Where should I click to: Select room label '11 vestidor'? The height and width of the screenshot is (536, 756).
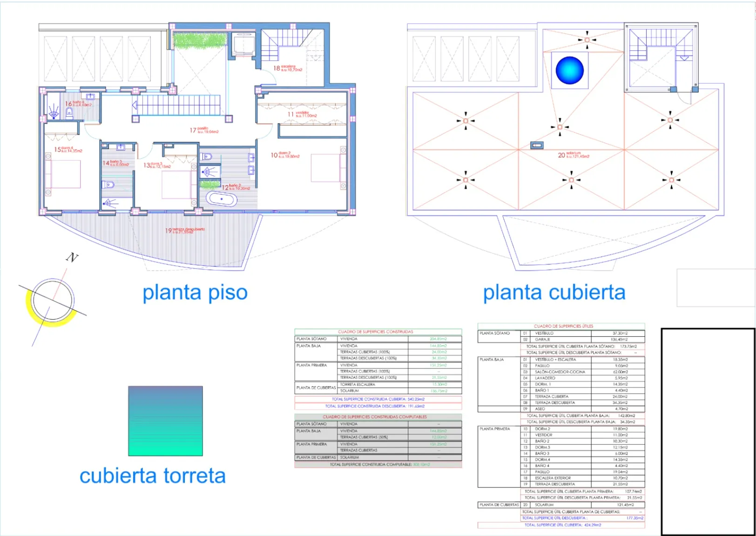[302, 114]
